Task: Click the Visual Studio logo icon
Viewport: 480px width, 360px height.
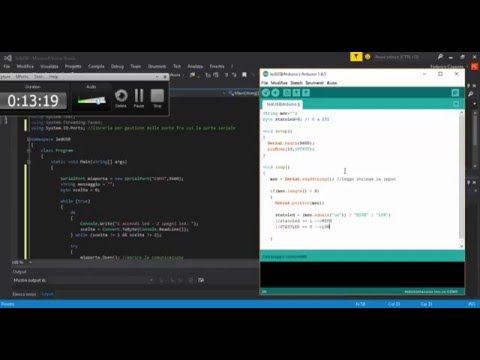Action: click(8, 58)
